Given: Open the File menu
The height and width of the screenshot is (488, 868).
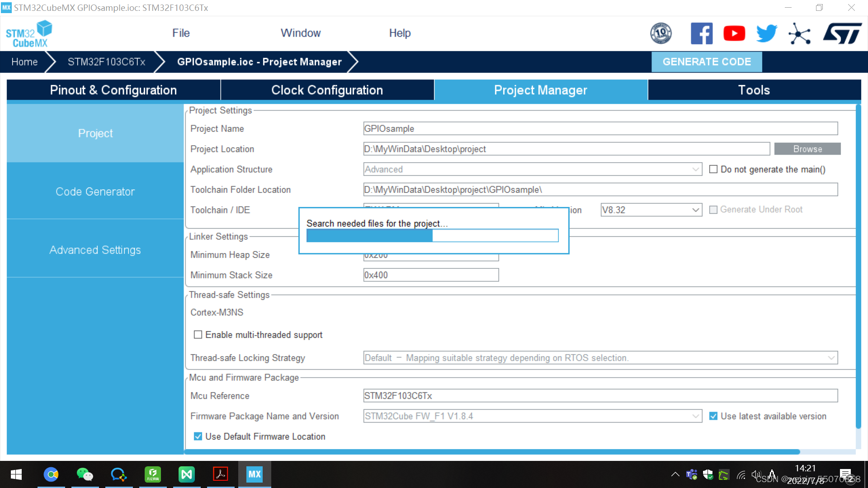Looking at the screenshot, I should click(181, 33).
